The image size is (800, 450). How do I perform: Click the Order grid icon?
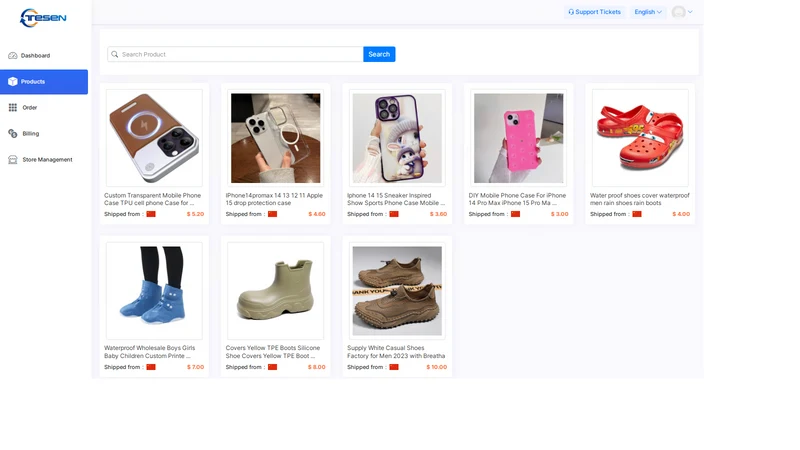coord(13,108)
